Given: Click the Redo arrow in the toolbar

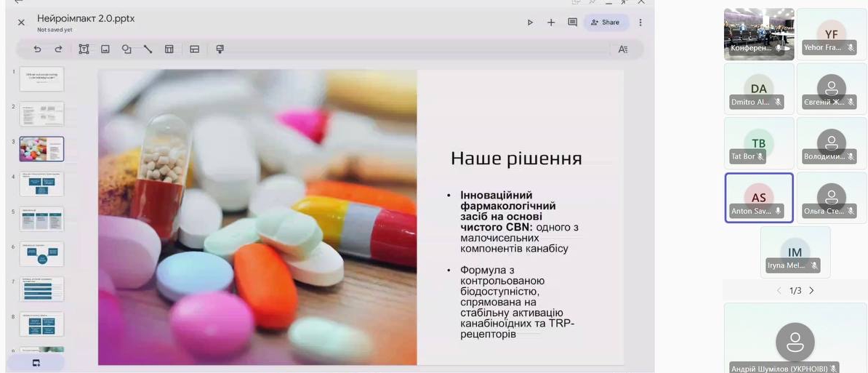Looking at the screenshot, I should click(58, 49).
